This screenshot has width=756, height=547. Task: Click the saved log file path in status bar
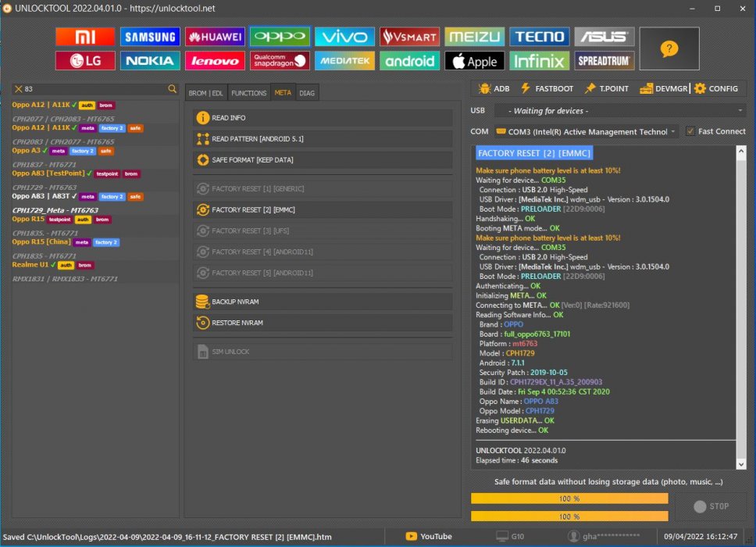(167, 537)
